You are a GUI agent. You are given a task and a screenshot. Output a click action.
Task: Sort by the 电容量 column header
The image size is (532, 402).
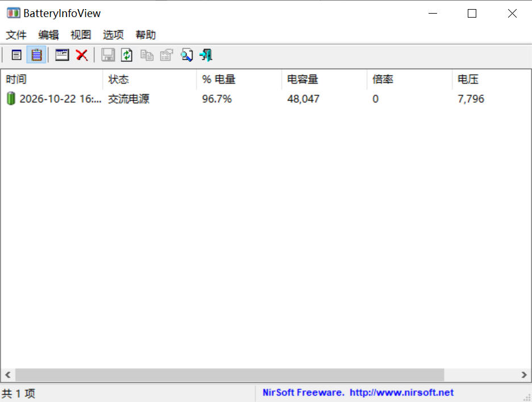pos(324,79)
